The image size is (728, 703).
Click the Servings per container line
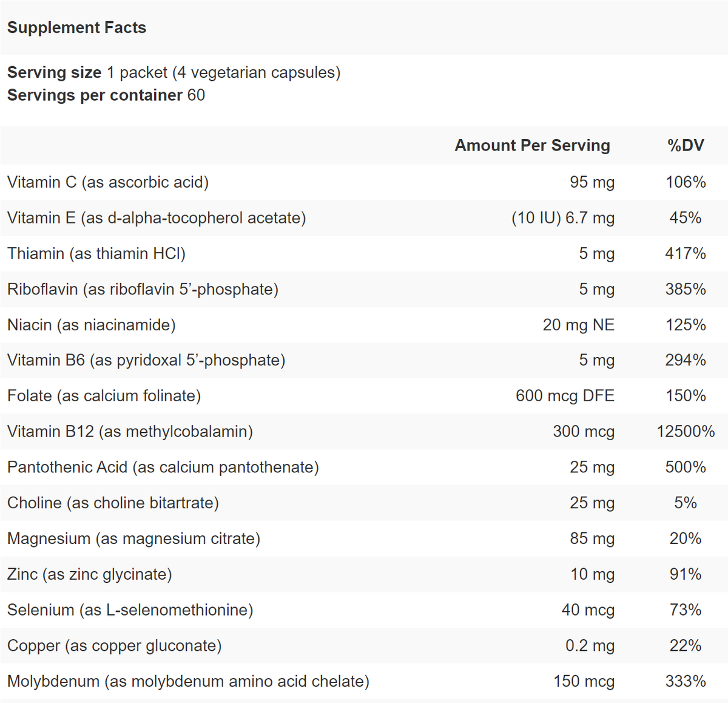(x=106, y=95)
